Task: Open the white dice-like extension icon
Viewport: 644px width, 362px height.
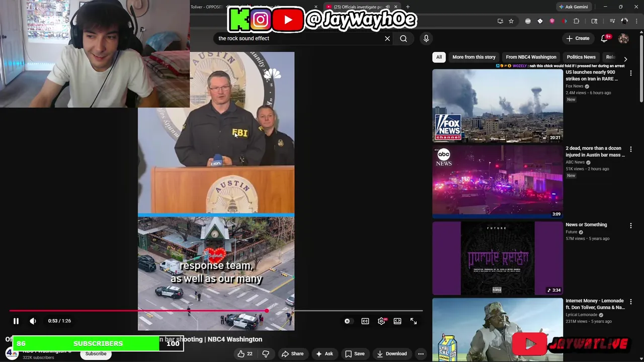Action: pyautogui.click(x=540, y=21)
